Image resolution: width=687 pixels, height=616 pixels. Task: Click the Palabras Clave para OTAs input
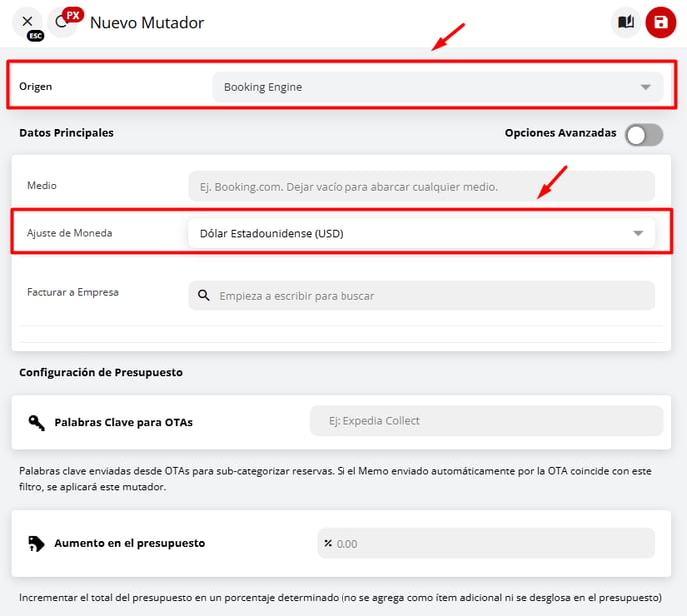click(485, 421)
